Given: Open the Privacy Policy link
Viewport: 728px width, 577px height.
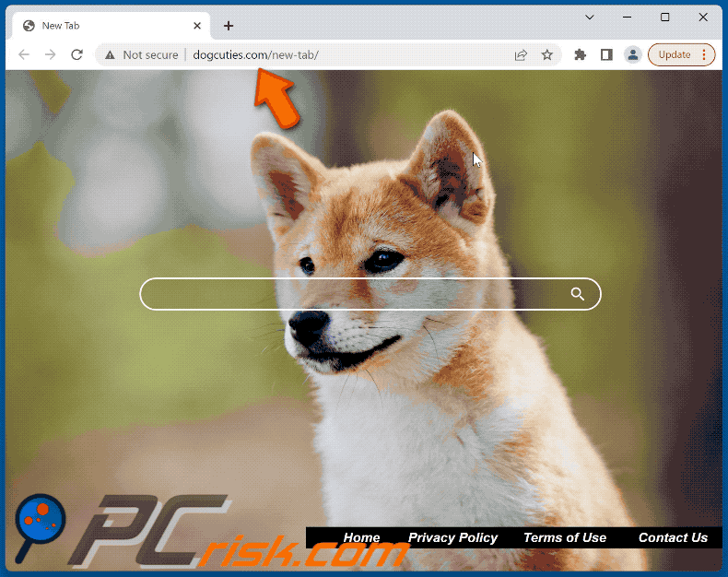Looking at the screenshot, I should (x=452, y=537).
